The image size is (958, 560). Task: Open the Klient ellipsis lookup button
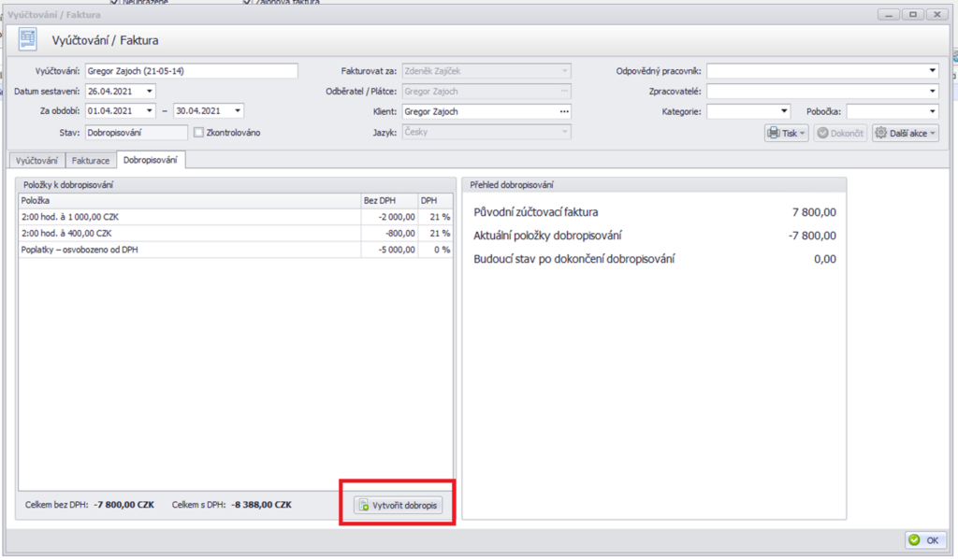tap(564, 112)
